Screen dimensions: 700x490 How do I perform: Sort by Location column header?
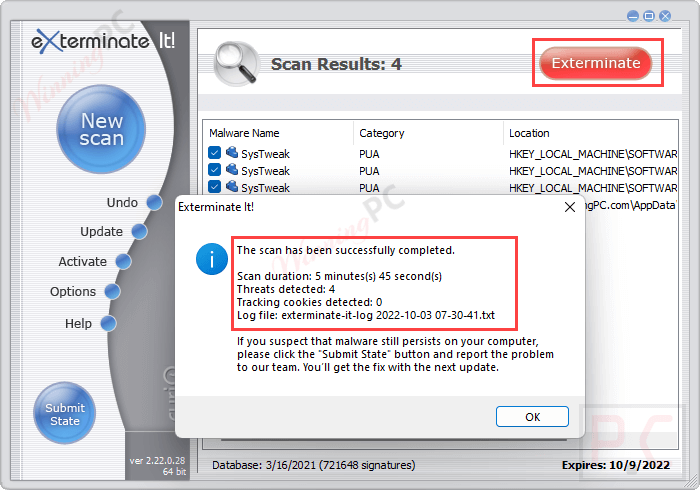529,133
